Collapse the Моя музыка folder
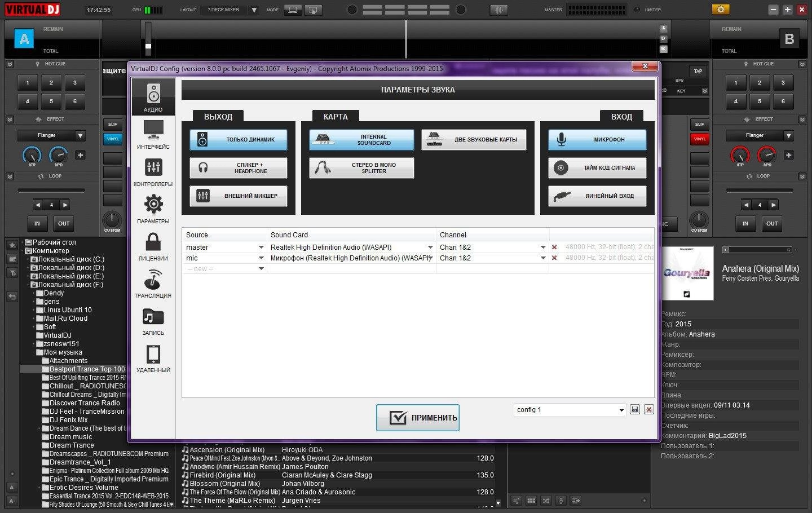The width and height of the screenshot is (812, 513). click(x=34, y=352)
